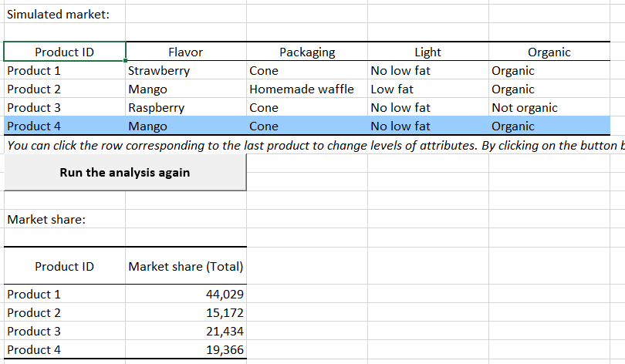Select the Product ID header cell
The width and height of the screenshot is (625, 364).
(65, 52)
